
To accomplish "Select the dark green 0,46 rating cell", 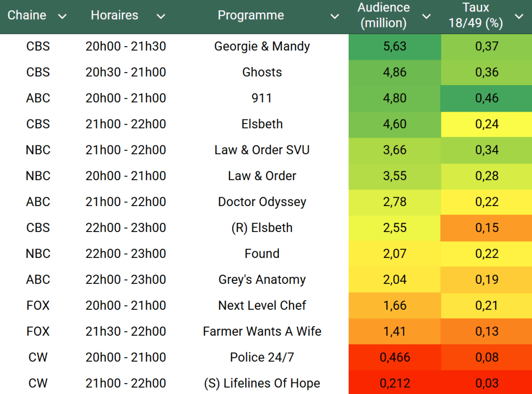I will click(486, 98).
